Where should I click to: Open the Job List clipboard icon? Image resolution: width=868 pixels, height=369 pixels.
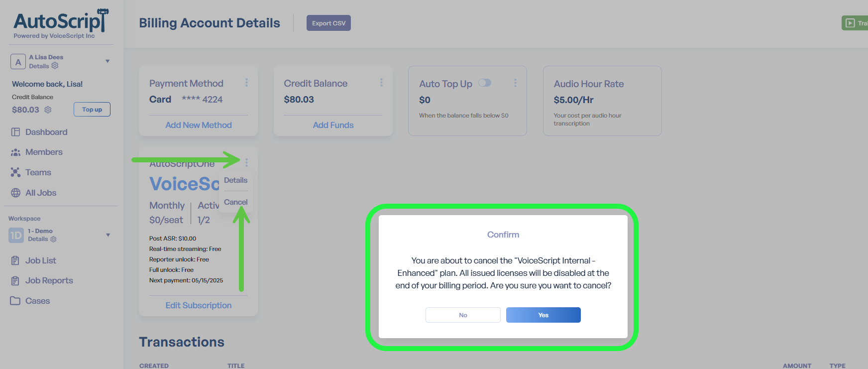tap(15, 260)
